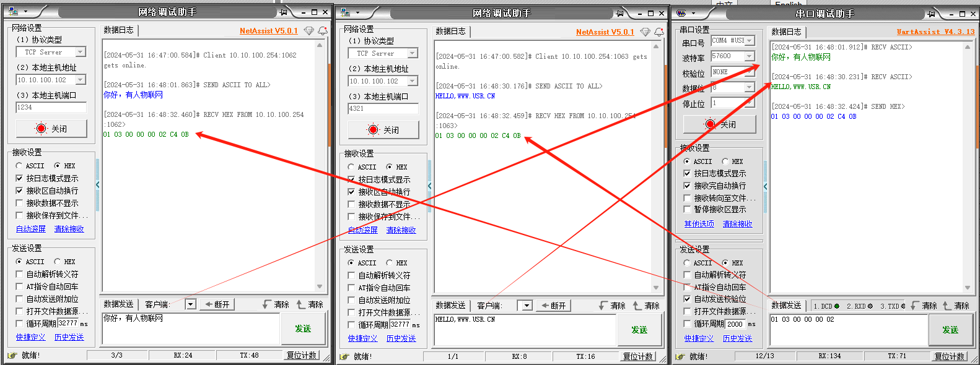Select 数据日志 tab in port 4321 window
Screen dimensions: 980x365
[450, 32]
